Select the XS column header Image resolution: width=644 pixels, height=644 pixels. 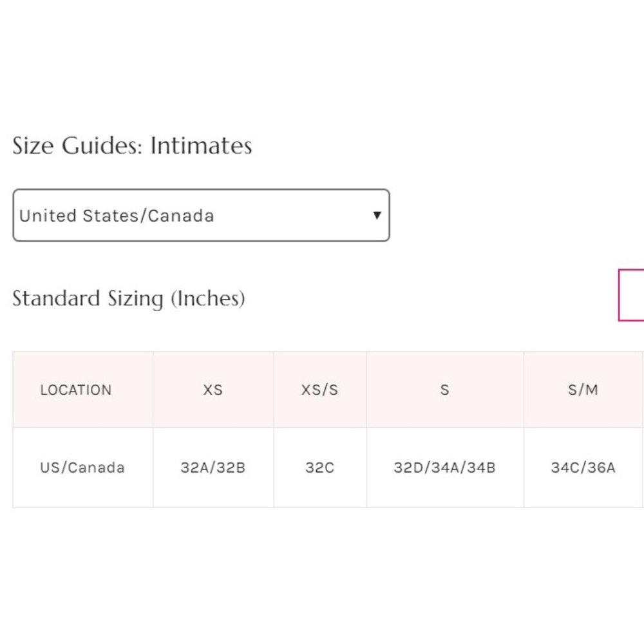point(213,390)
